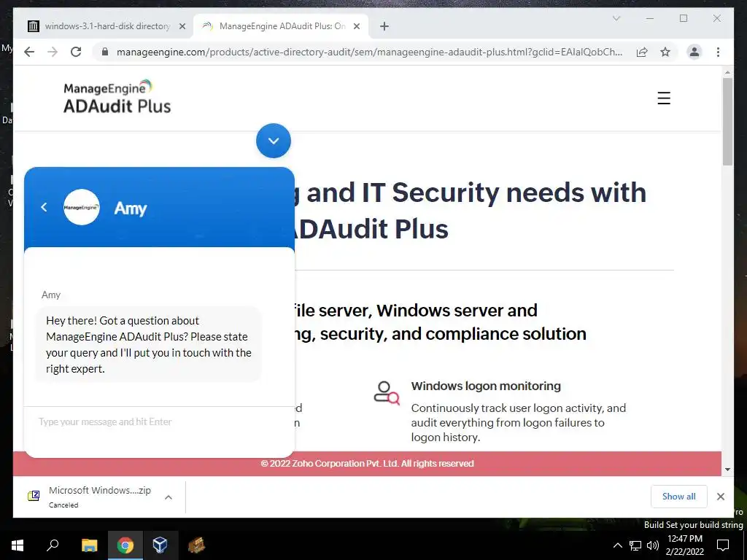The image size is (747, 560).
Task: Close the windows-3.1-hard-disk tab
Action: [x=182, y=26]
